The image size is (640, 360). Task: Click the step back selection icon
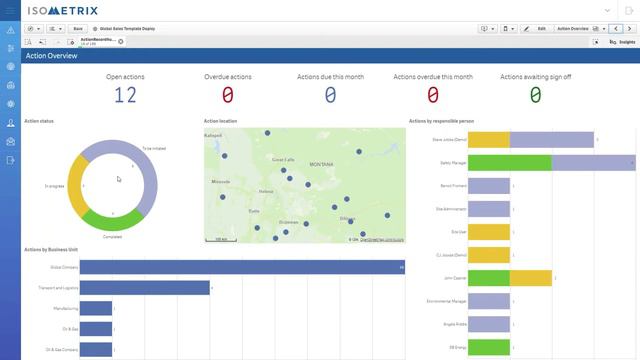click(x=42, y=42)
